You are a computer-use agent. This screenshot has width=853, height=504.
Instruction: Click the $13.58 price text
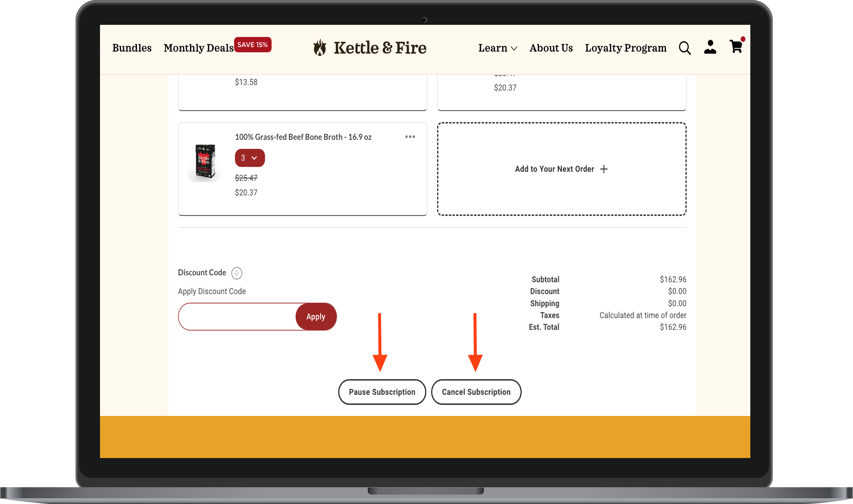[x=246, y=82]
